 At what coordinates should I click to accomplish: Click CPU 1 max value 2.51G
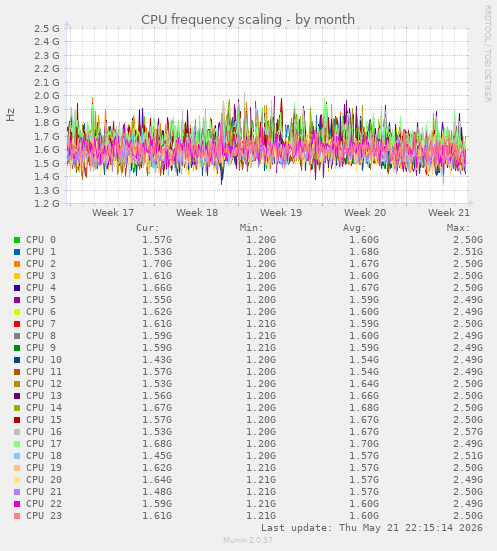pyautogui.click(x=468, y=252)
